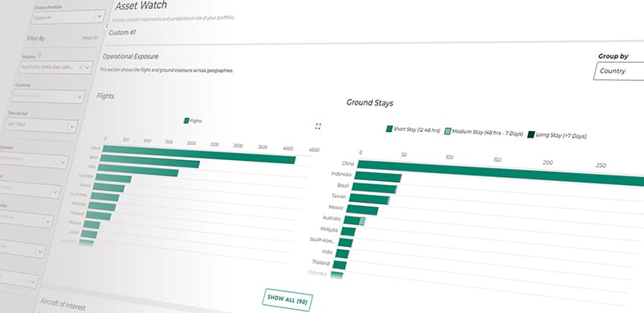Expand the Flights chart to fullscreen
The image size is (644, 313).
(317, 126)
